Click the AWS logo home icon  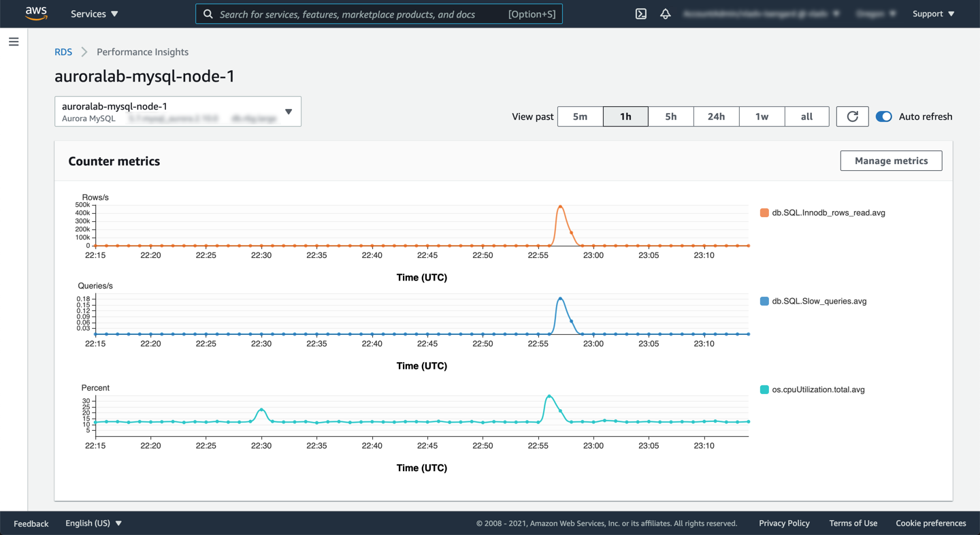click(x=36, y=14)
